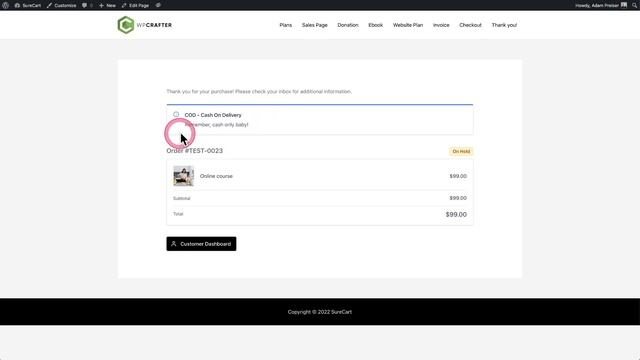This screenshot has height=360, width=640.
Task: Click the user avatar in the admin bar
Action: click(x=624, y=5)
